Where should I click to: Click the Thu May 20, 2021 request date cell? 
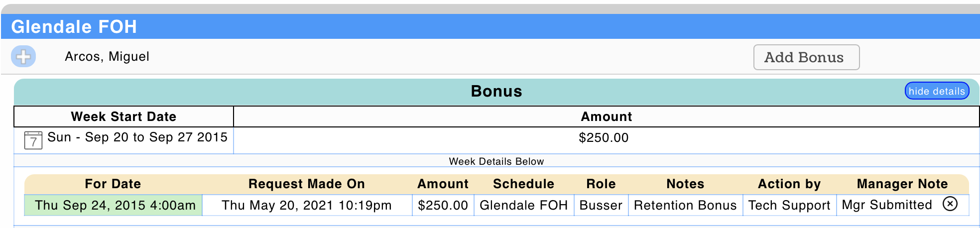tap(306, 206)
